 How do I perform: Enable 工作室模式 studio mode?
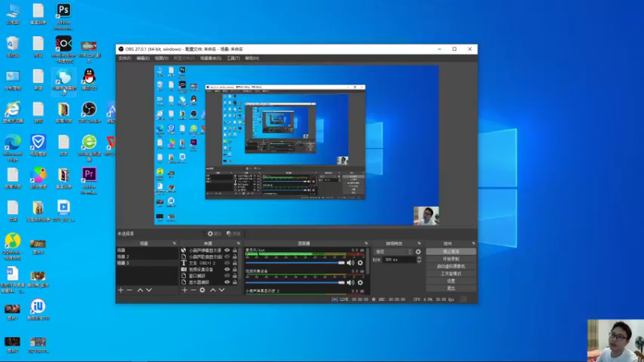451,274
